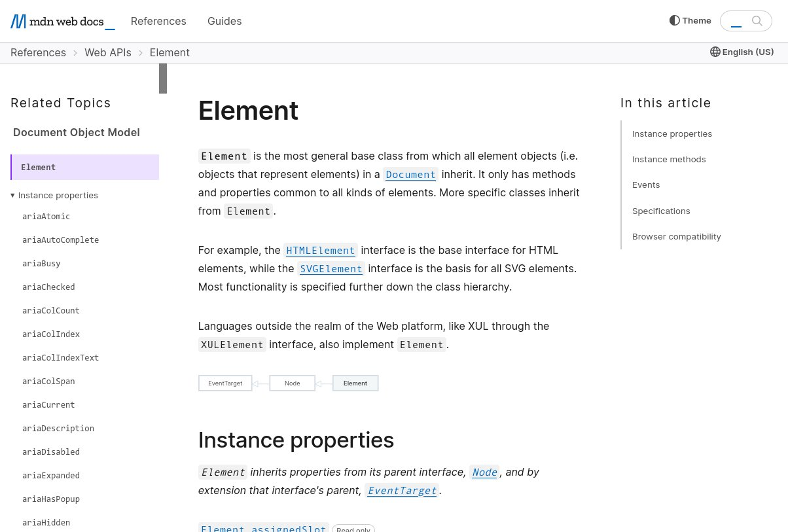788x532 pixels.
Task: Go to Web APIs breadcrumb
Action: pos(108,52)
